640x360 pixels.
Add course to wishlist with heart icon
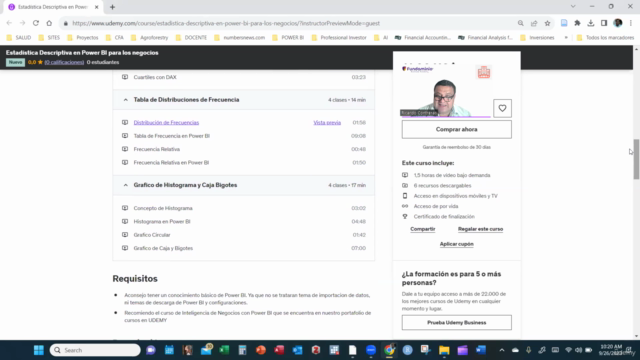502,108
